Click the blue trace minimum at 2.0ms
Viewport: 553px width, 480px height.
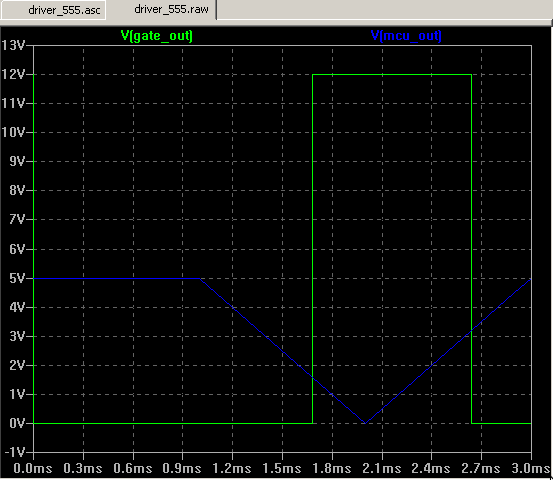click(365, 423)
